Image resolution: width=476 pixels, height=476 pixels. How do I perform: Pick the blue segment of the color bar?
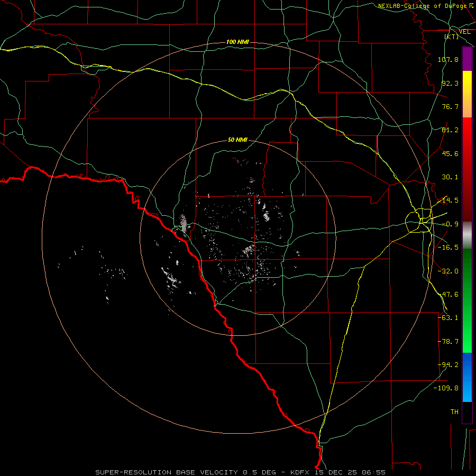pos(467,377)
